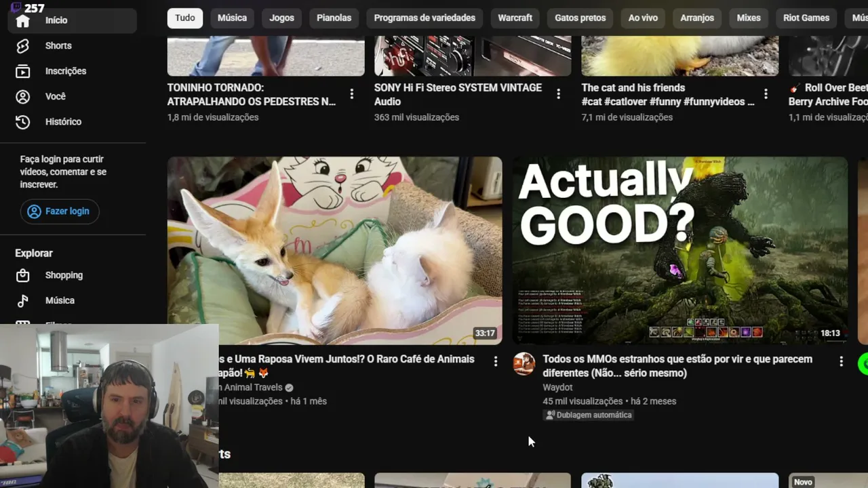Open options for The cat and his friends
This screenshot has width=868, height=488.
(766, 94)
